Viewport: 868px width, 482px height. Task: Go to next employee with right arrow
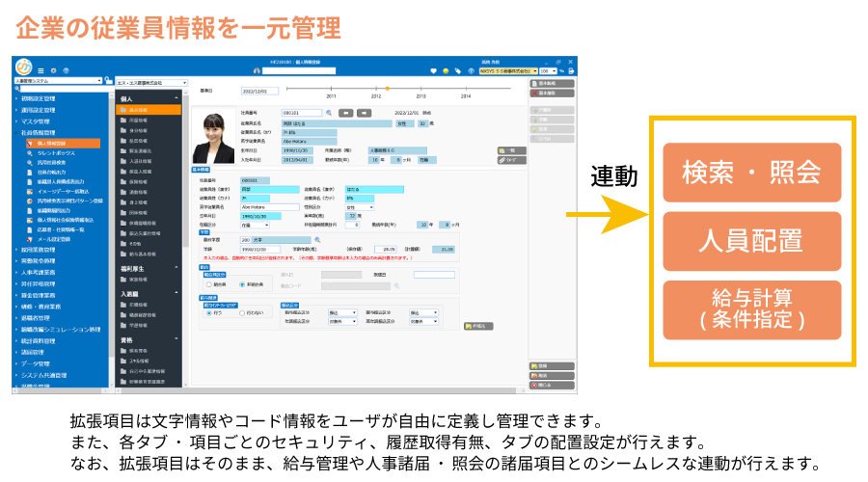coord(364,113)
